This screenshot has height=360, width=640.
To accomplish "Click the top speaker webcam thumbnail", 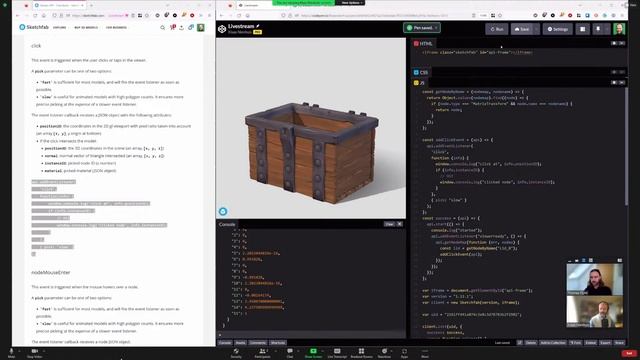I will tap(595, 279).
